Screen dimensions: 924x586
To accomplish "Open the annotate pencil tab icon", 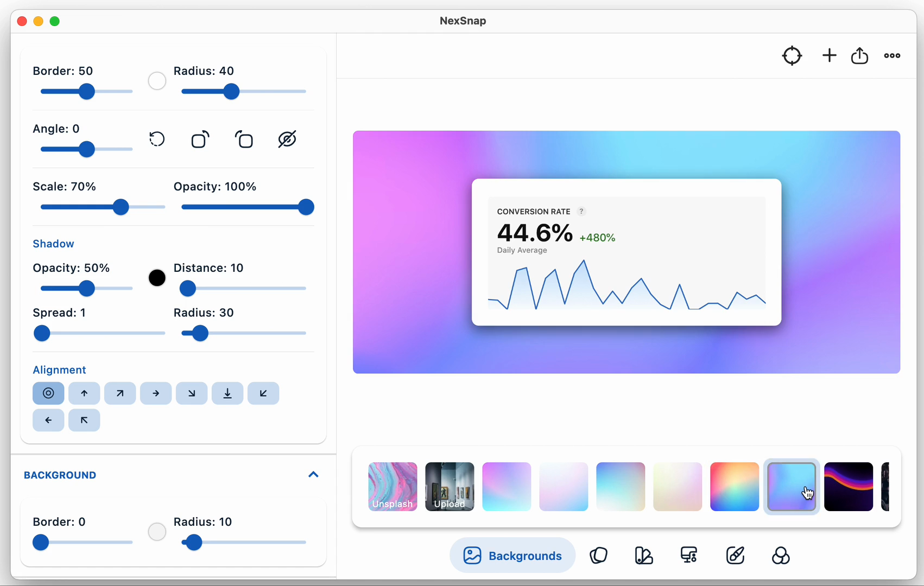I will tap(735, 556).
